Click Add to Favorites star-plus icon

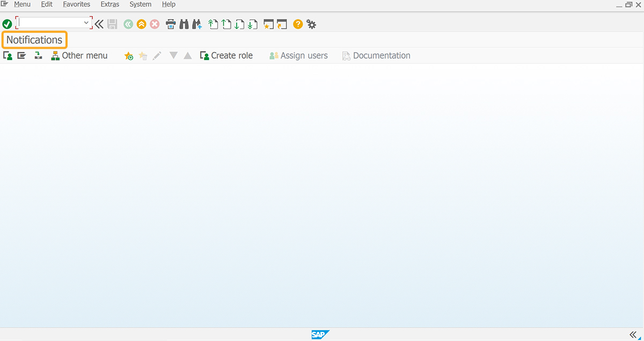pos(129,56)
